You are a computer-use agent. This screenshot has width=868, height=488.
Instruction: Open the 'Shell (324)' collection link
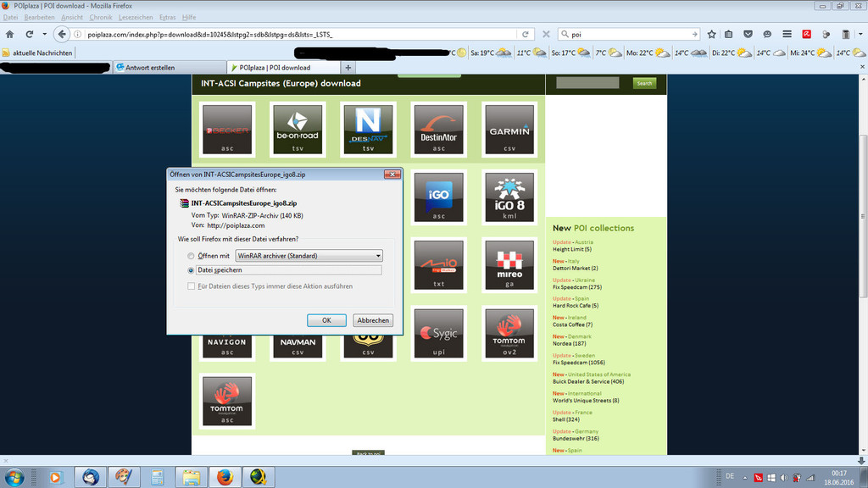(x=565, y=419)
